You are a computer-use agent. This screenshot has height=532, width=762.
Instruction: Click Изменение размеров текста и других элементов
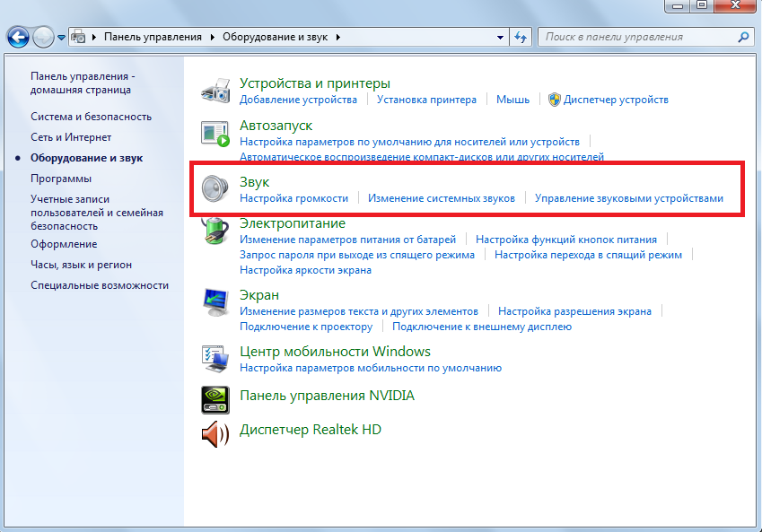[x=359, y=311]
